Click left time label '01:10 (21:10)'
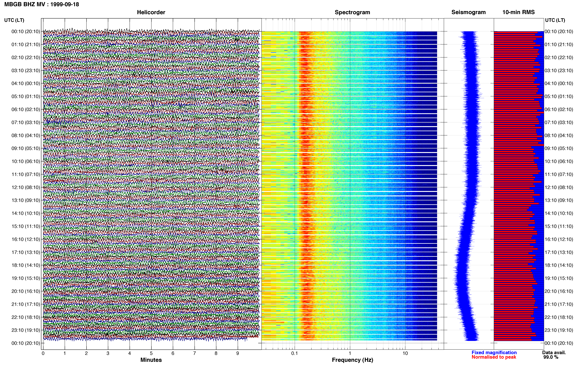 click(26, 45)
